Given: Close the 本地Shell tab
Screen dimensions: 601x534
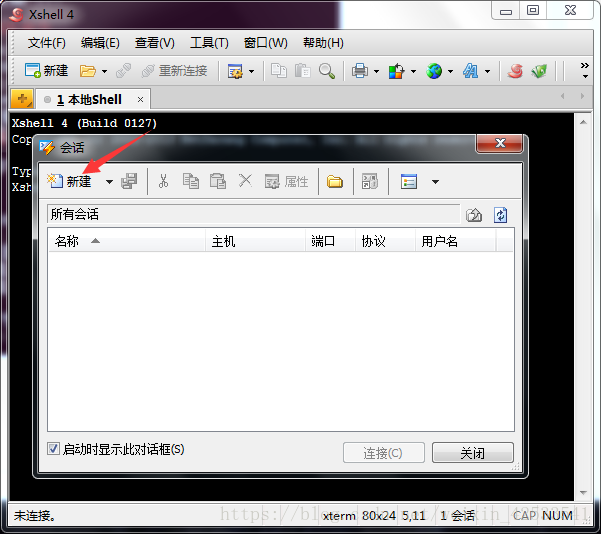Looking at the screenshot, I should coord(140,100).
